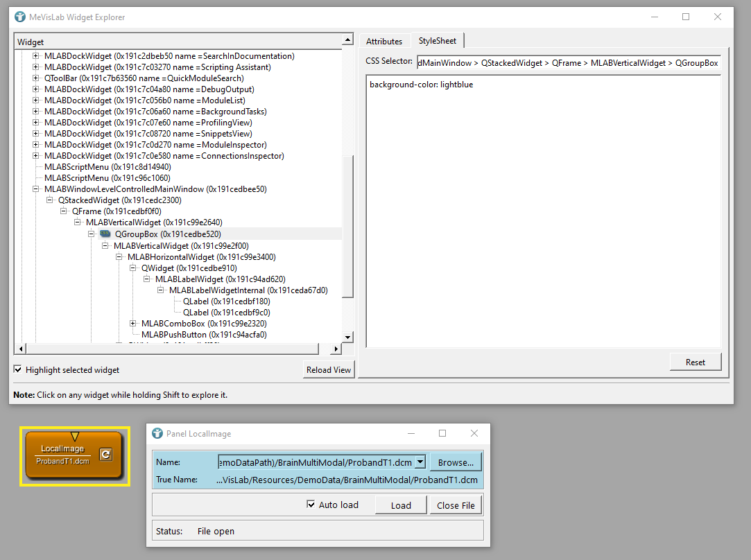Click the Panel LocalImage window icon
The width and height of the screenshot is (751, 560).
[157, 433]
